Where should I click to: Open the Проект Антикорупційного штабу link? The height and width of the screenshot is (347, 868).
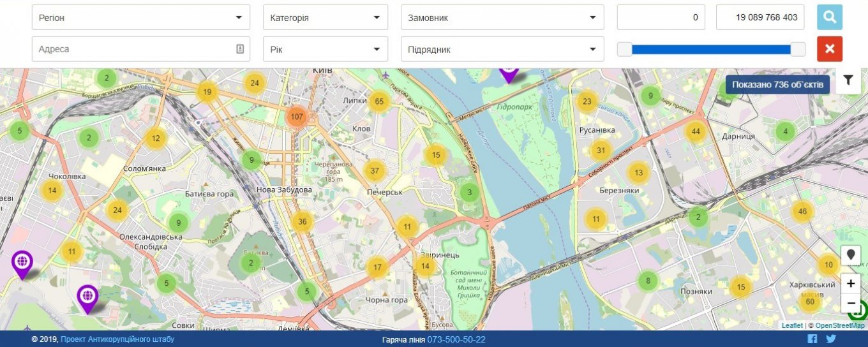click(x=117, y=339)
